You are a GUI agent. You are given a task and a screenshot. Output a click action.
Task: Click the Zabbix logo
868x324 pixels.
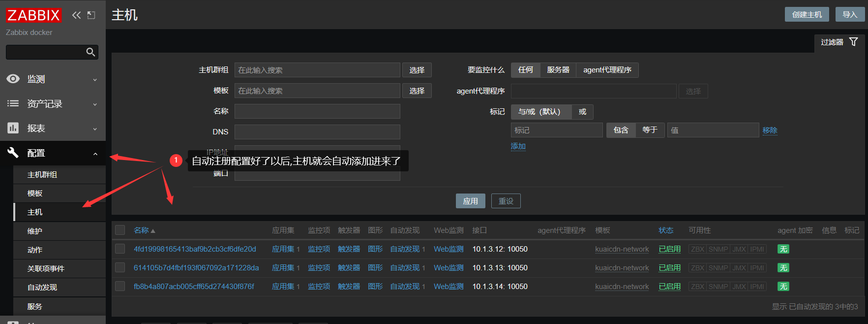click(x=33, y=15)
